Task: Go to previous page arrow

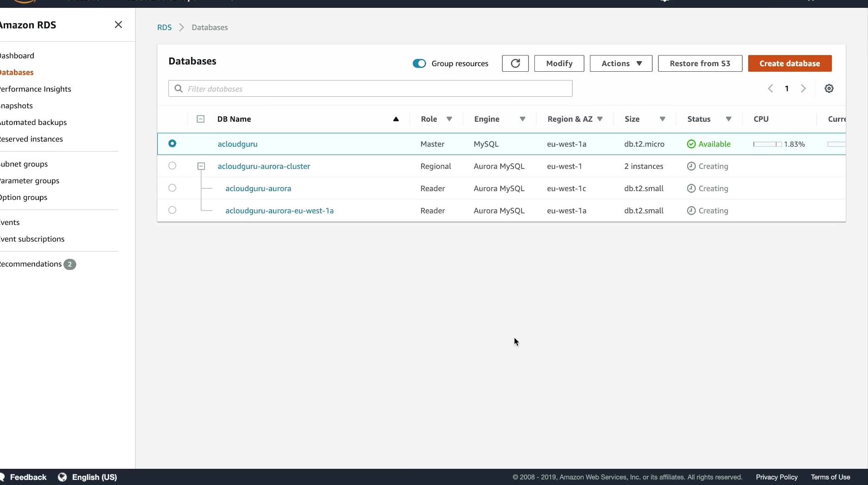Action: click(770, 88)
